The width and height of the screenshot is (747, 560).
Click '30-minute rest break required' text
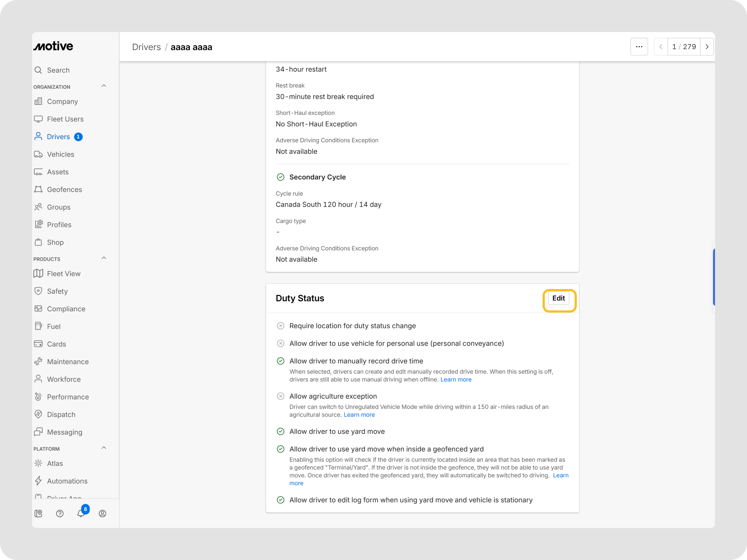pos(324,97)
